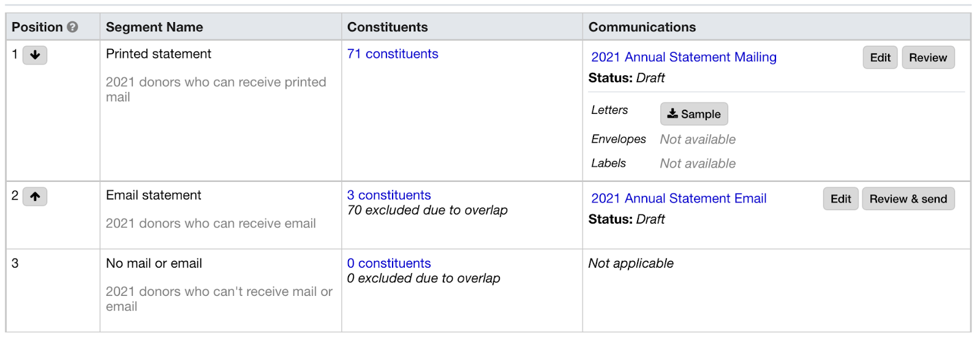Edit the 2021 Annual Statement Email
Image resolution: width=980 pixels, height=340 pixels.
840,199
